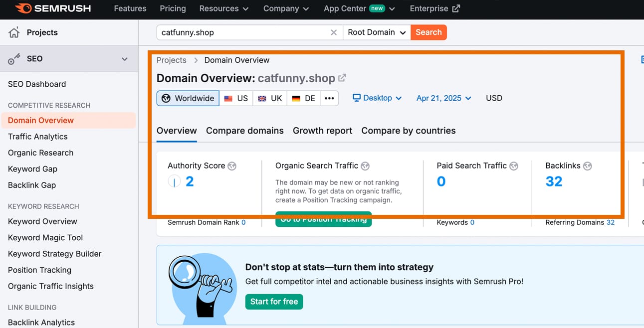Open Position Tracking in the sidebar
The width and height of the screenshot is (644, 328).
(x=40, y=270)
